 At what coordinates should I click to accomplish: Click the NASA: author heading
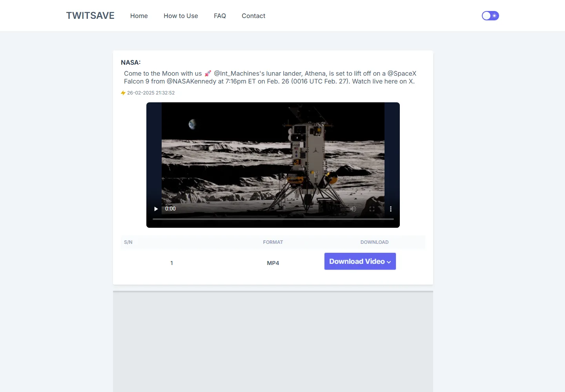[x=131, y=62]
